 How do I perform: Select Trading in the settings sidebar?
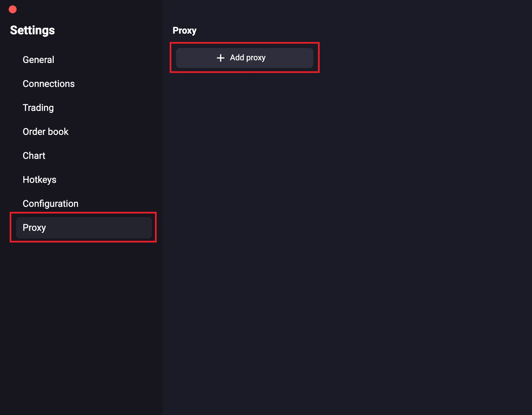coord(38,108)
